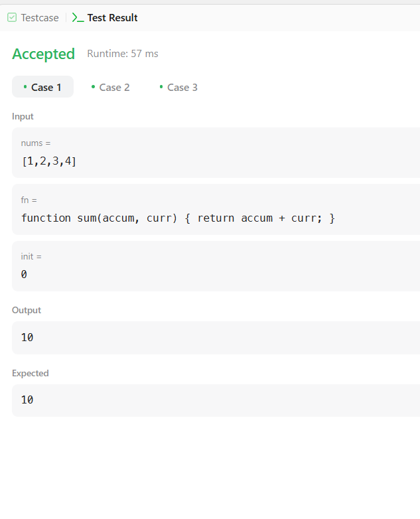Click the Expected section label

[31, 374]
